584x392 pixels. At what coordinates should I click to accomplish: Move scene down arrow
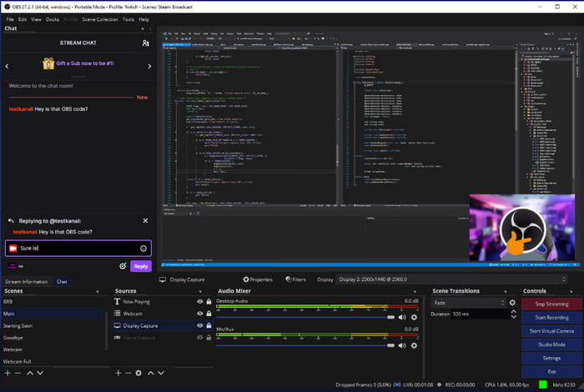(x=40, y=373)
